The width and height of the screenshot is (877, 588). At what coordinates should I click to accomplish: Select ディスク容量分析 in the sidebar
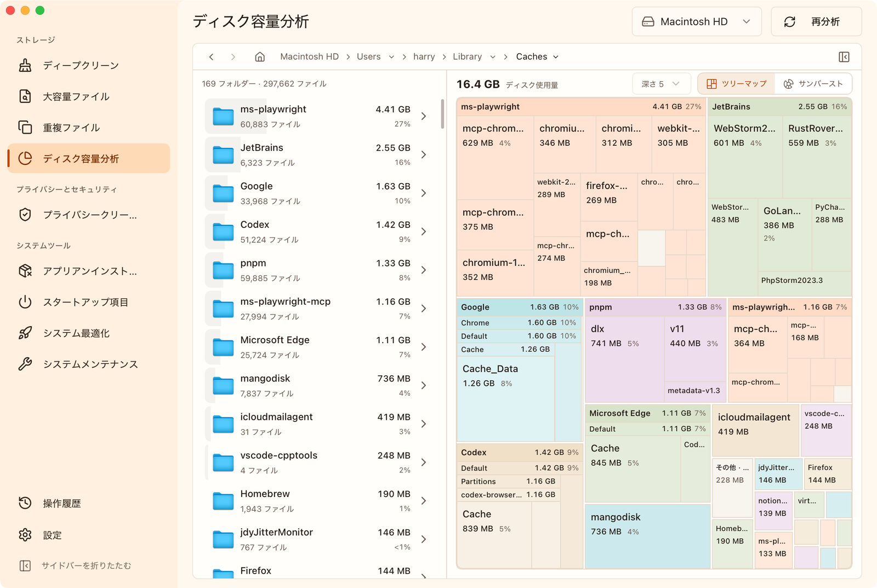click(89, 158)
